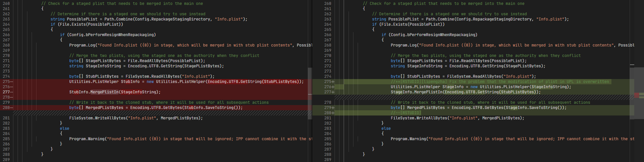Click the plus marker on right line 279

[x=333, y=108]
